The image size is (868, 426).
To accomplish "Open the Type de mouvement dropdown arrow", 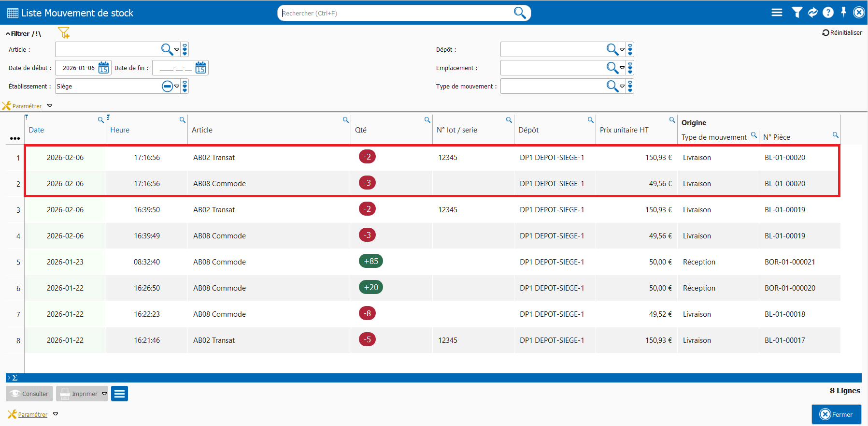I will (622, 87).
